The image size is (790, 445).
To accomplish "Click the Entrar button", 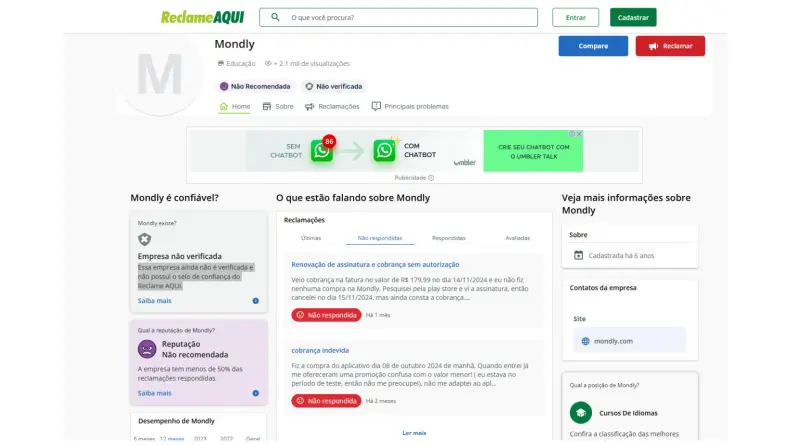I will [x=575, y=17].
